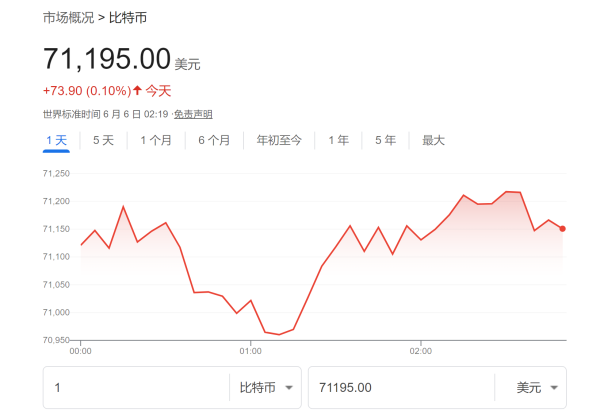View the 1 年 chart range
The height and width of the screenshot is (416, 600).
338,140
